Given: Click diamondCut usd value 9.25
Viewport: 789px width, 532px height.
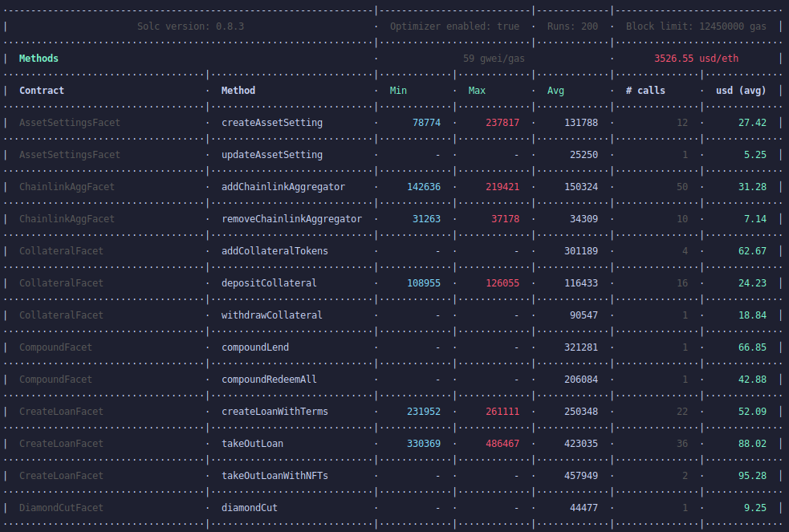Looking at the screenshot, I should click(x=755, y=508).
